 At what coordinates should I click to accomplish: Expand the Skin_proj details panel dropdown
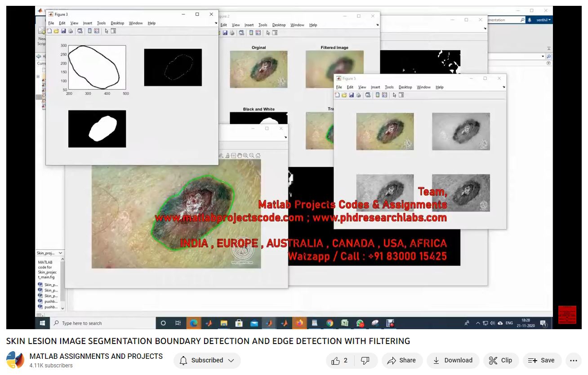pyautogui.click(x=61, y=253)
